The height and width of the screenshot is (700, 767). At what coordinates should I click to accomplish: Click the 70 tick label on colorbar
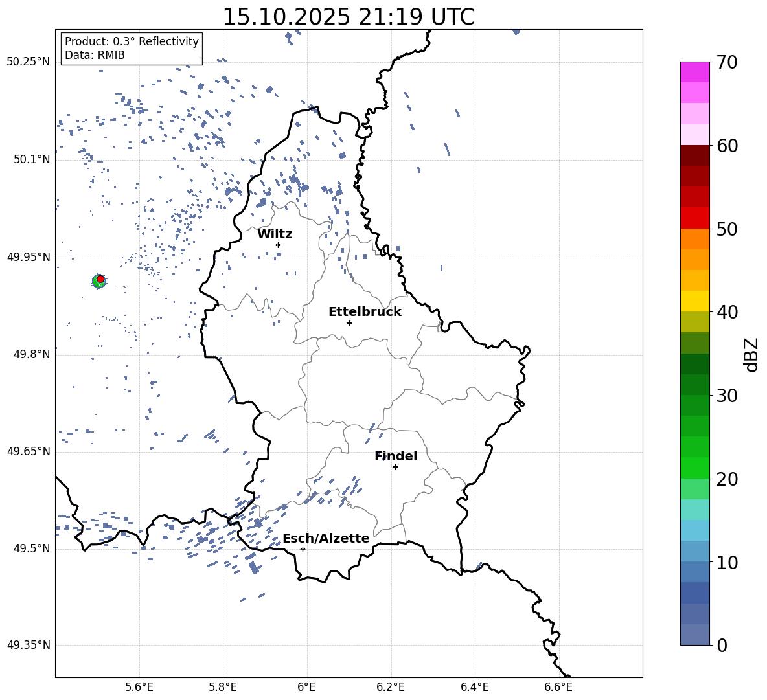pos(727,62)
